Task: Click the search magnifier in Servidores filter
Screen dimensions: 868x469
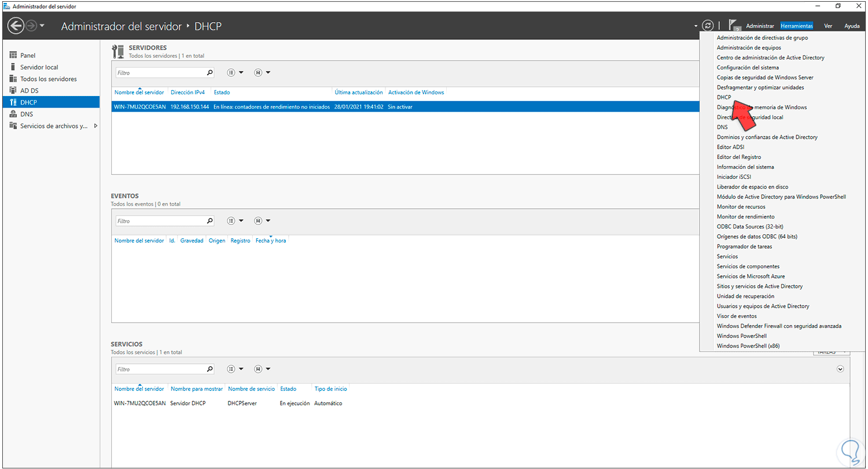Action: point(209,73)
